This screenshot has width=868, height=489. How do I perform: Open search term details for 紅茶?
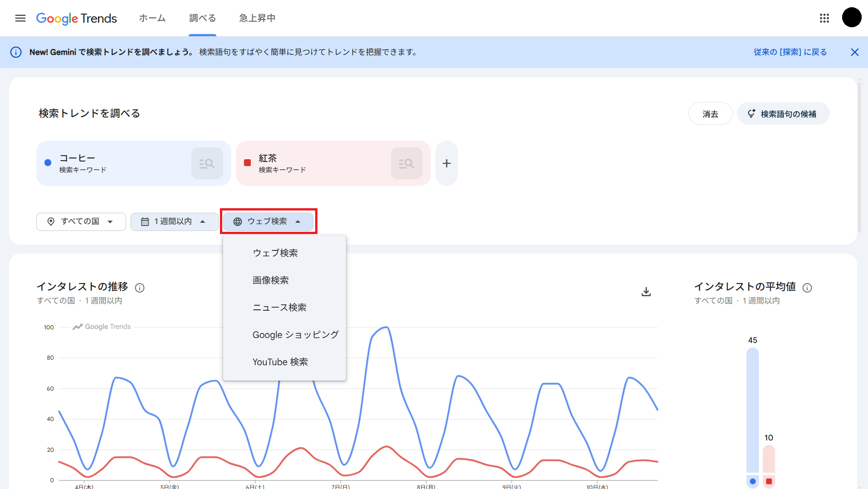(x=407, y=163)
